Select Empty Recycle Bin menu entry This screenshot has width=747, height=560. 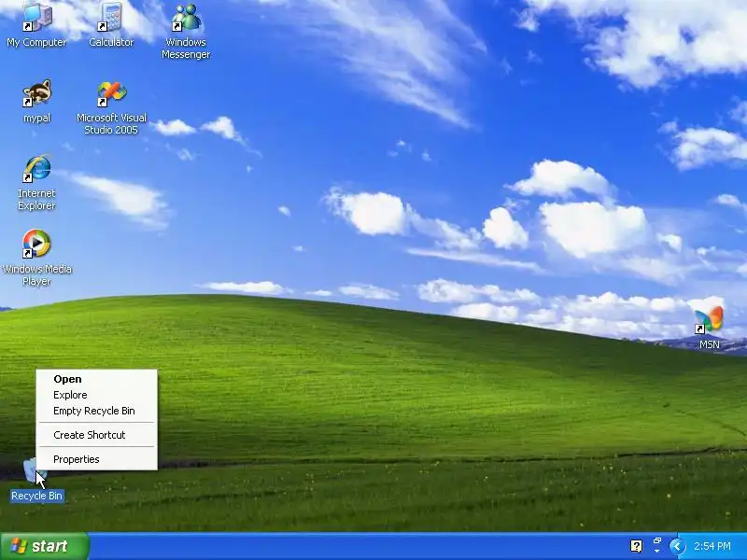point(97,411)
